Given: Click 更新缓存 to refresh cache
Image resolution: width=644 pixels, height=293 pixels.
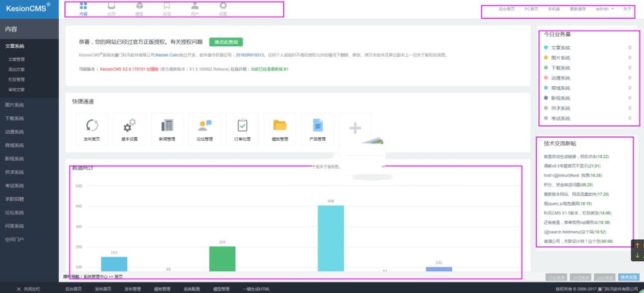Looking at the screenshot, I should click(577, 9).
